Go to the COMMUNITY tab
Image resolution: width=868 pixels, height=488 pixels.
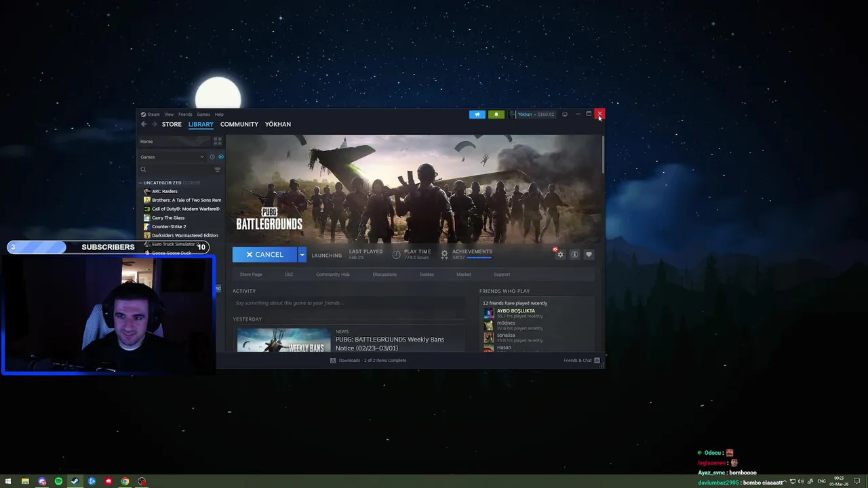[x=239, y=124]
